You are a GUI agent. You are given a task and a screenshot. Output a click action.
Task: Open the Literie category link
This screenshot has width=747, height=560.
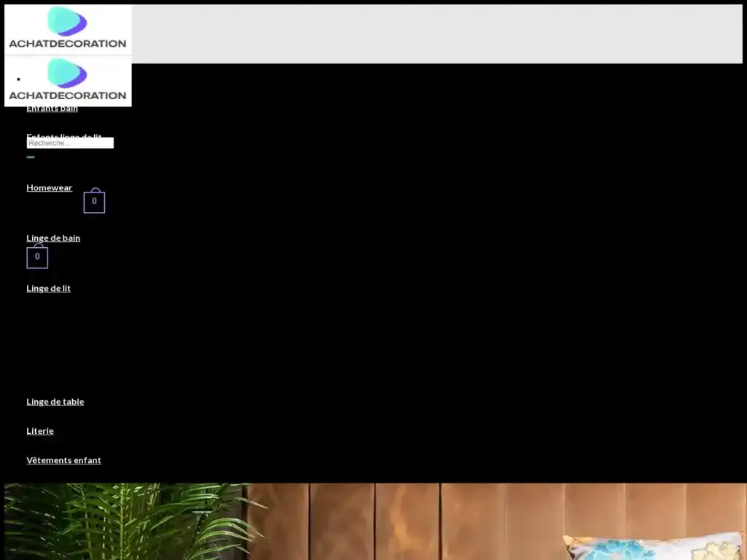coord(39,431)
